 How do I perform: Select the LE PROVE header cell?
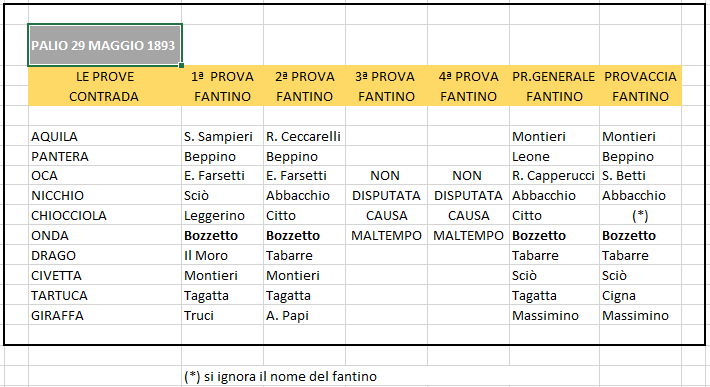click(x=105, y=76)
